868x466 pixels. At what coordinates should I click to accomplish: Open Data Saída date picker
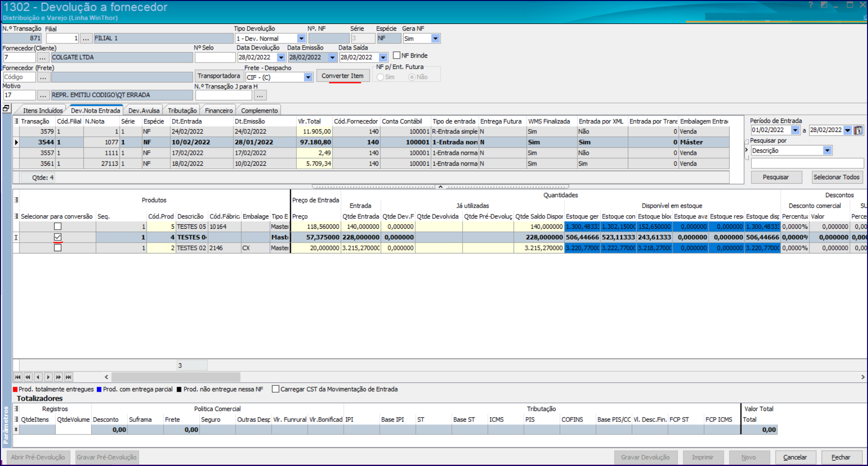click(x=383, y=57)
